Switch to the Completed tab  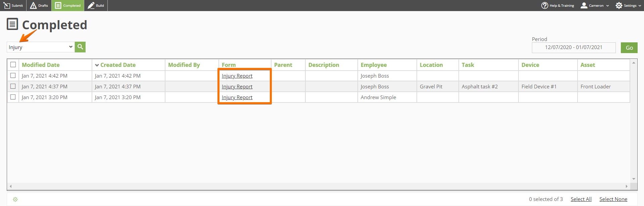tap(68, 5)
